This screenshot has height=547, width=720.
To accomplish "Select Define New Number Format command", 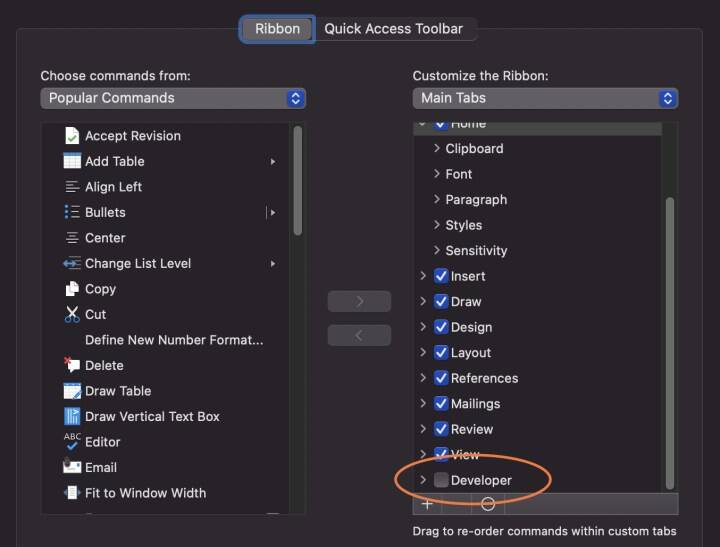I will pos(174,340).
